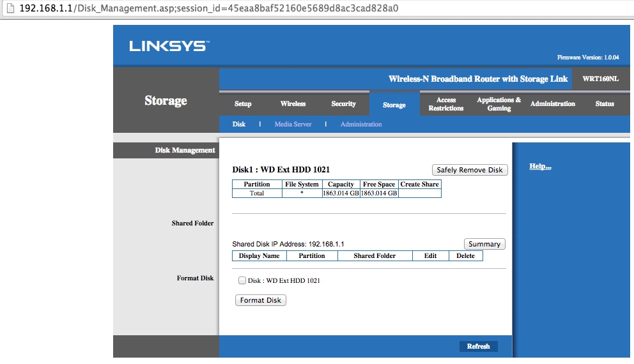Open the Access Restrictions tab
The image size is (634, 364).
446,104
